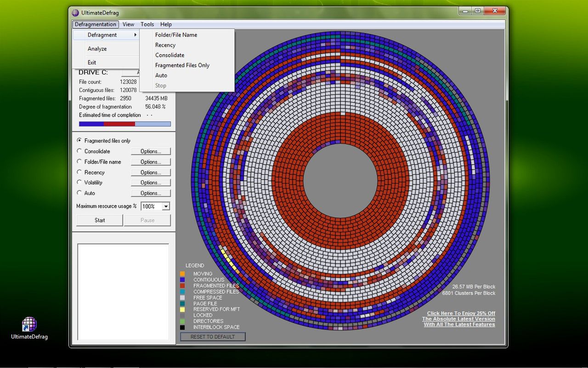Open the Defragmentation menu
Viewport: 588px width, 368px height.
96,24
